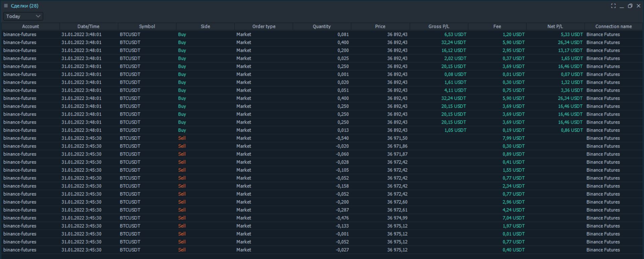This screenshot has width=644, height=259.
Task: Select net P/L value 0,07 USDT
Action: tap(572, 74)
